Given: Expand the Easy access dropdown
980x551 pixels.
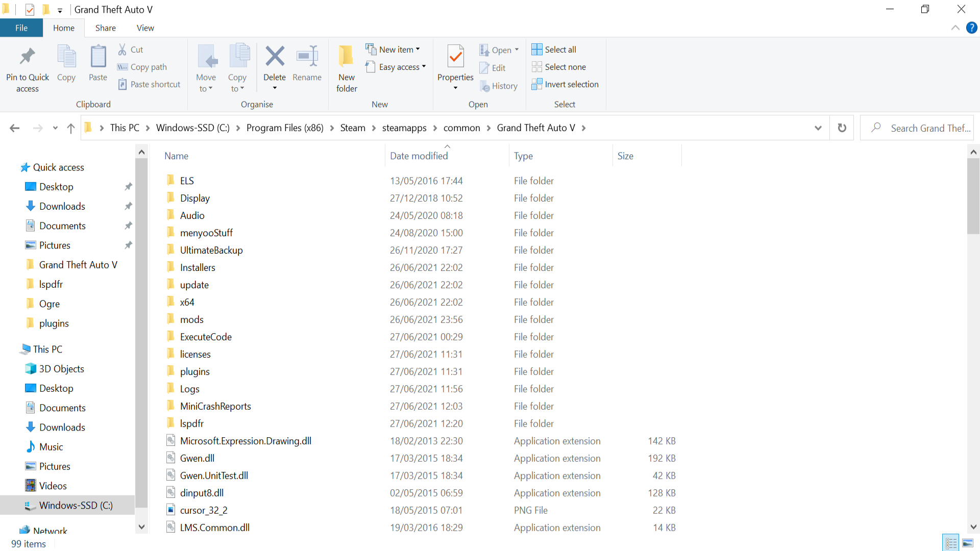Looking at the screenshot, I should (x=396, y=67).
